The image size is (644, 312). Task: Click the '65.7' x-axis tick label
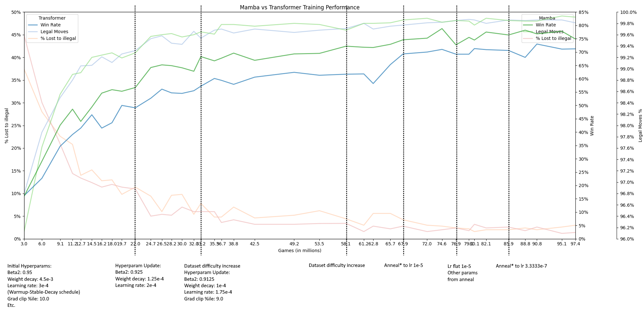pos(390,244)
